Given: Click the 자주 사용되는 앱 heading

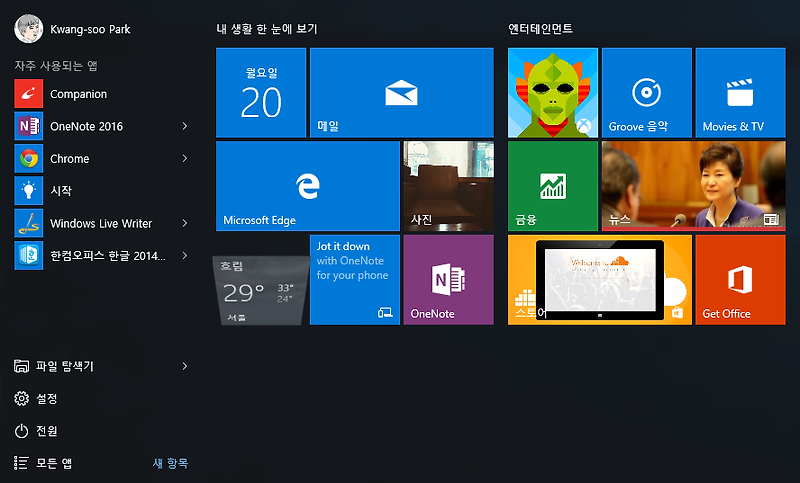Looking at the screenshot, I should coord(56,66).
